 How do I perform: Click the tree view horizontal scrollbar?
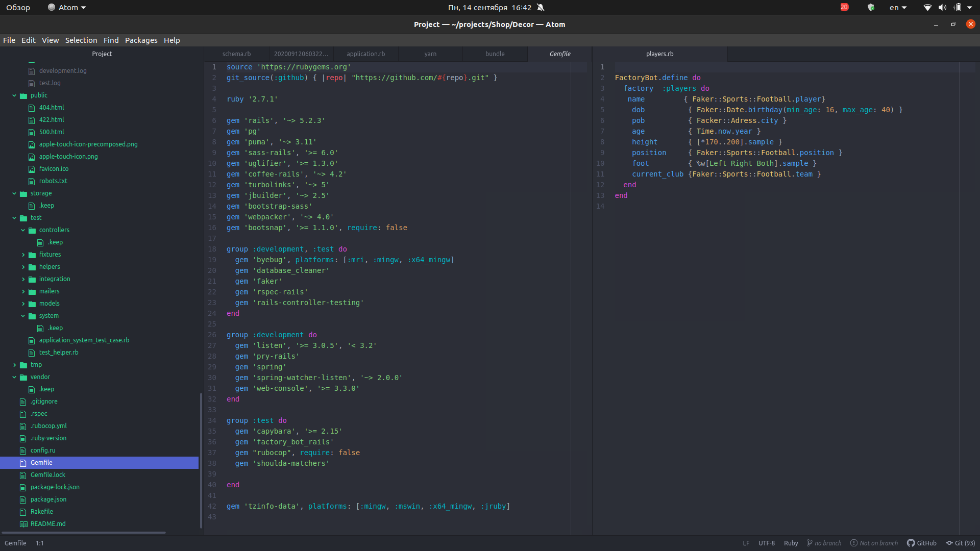(x=84, y=533)
